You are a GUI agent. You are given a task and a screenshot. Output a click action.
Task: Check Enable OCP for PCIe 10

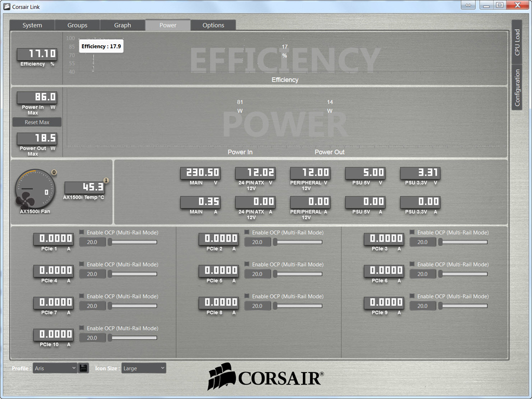[x=82, y=328]
